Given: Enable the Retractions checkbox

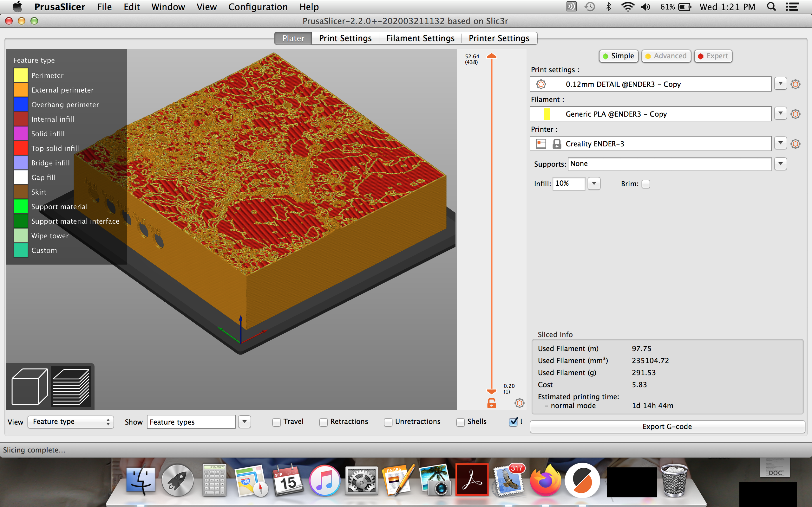Looking at the screenshot, I should click(324, 422).
